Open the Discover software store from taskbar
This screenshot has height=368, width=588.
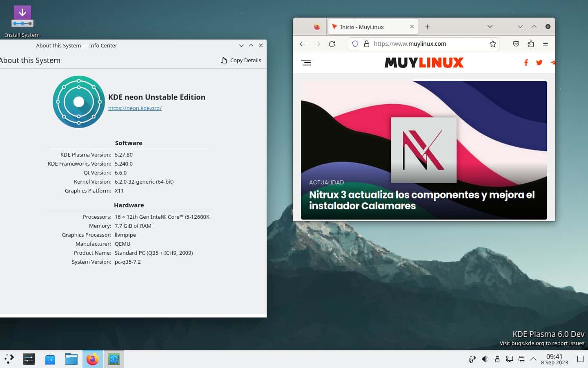[x=50, y=359]
